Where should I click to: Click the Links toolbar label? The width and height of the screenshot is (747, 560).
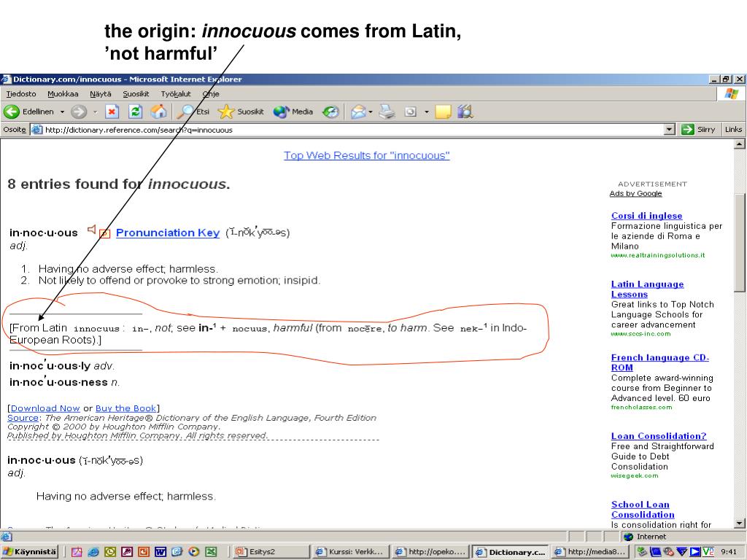point(733,130)
